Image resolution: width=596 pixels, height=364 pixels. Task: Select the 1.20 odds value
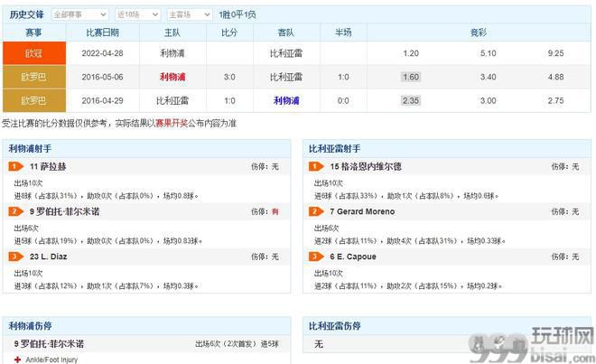click(x=411, y=53)
